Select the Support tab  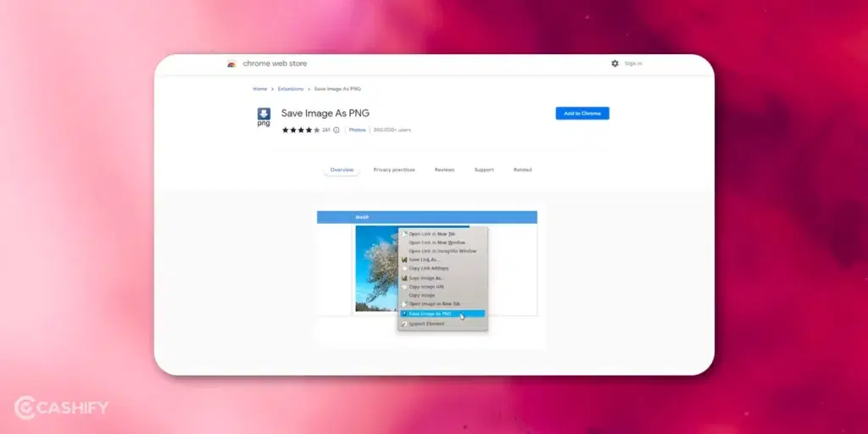point(484,170)
